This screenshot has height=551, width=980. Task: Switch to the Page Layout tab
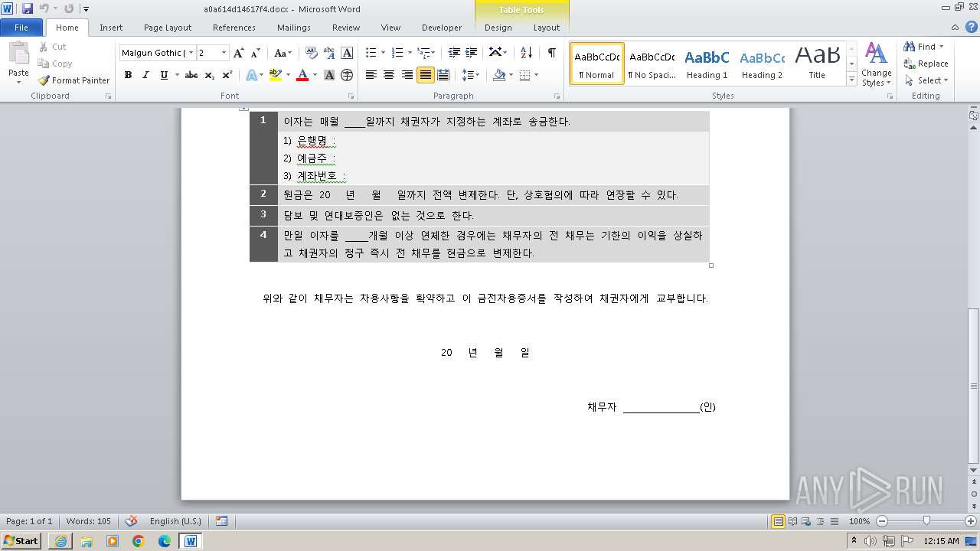point(168,28)
